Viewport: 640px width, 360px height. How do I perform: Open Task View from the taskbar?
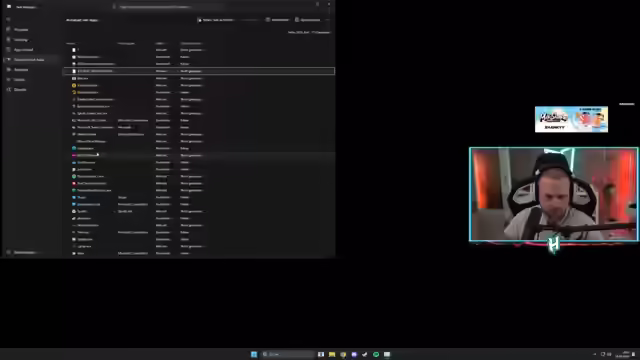321,354
